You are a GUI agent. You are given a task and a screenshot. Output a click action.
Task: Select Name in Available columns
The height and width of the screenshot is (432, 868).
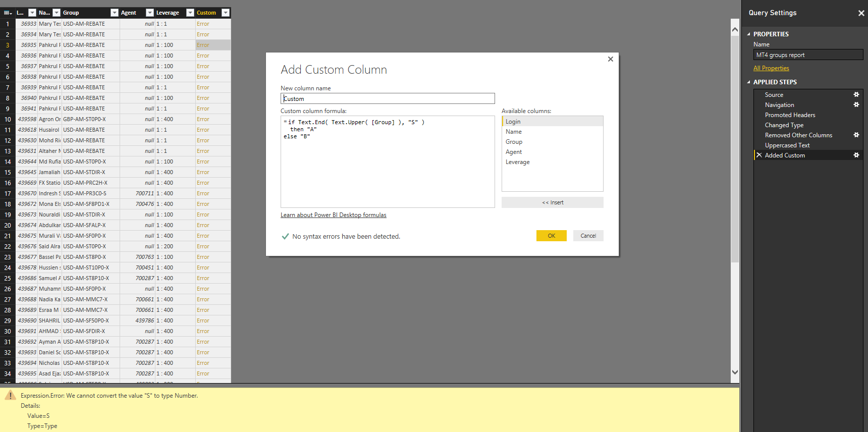point(553,132)
